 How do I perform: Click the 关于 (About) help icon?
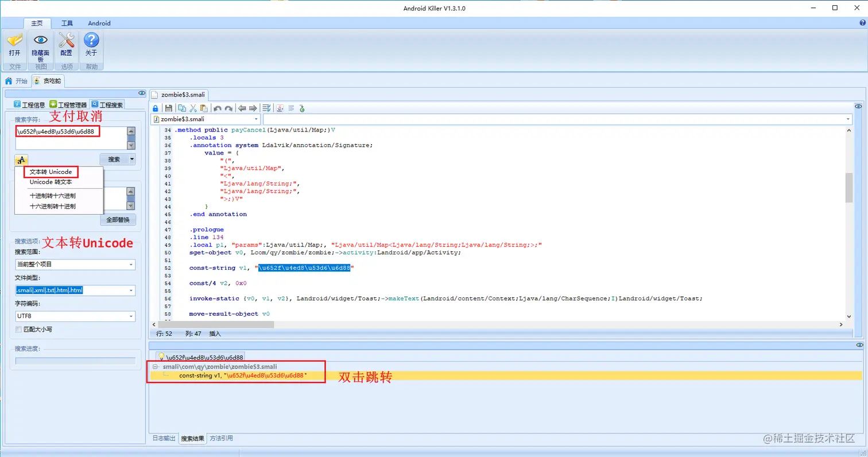[x=91, y=40]
